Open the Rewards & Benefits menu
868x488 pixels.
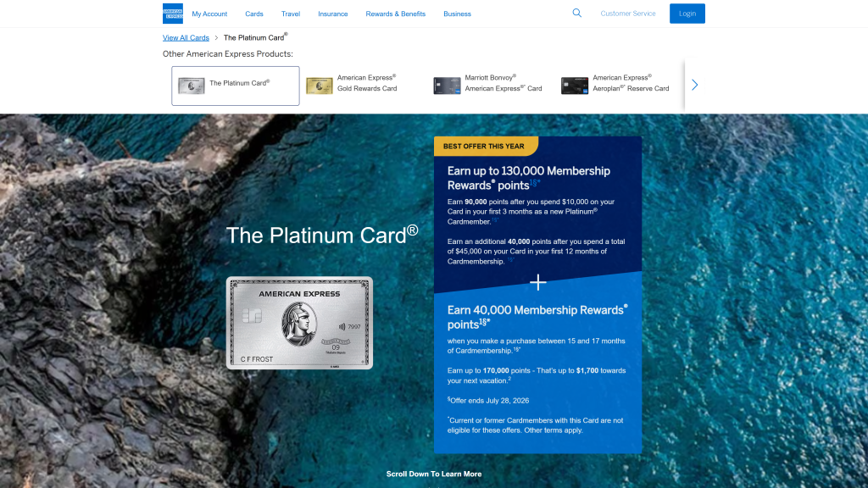[395, 14]
